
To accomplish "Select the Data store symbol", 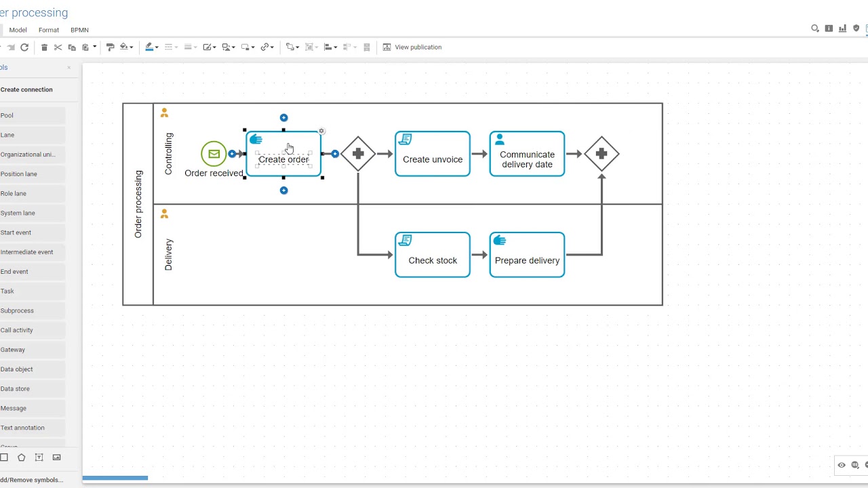I will tap(33, 389).
